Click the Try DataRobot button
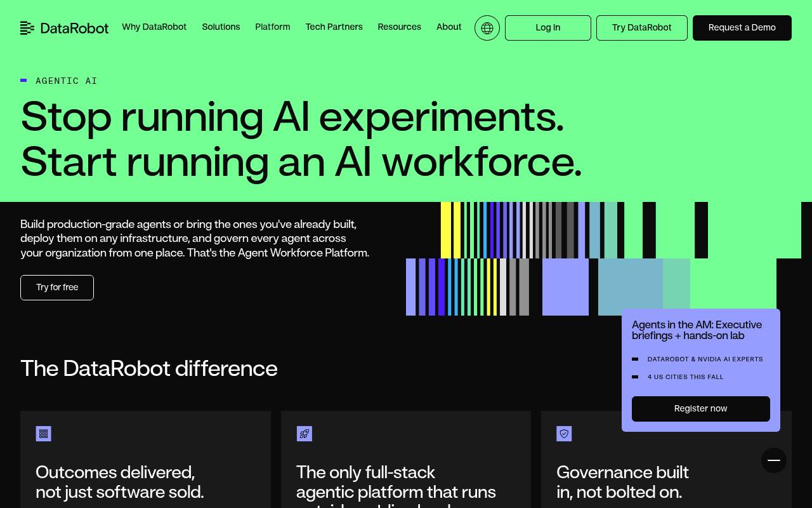Screen dimensions: 812x508 click(642, 28)
